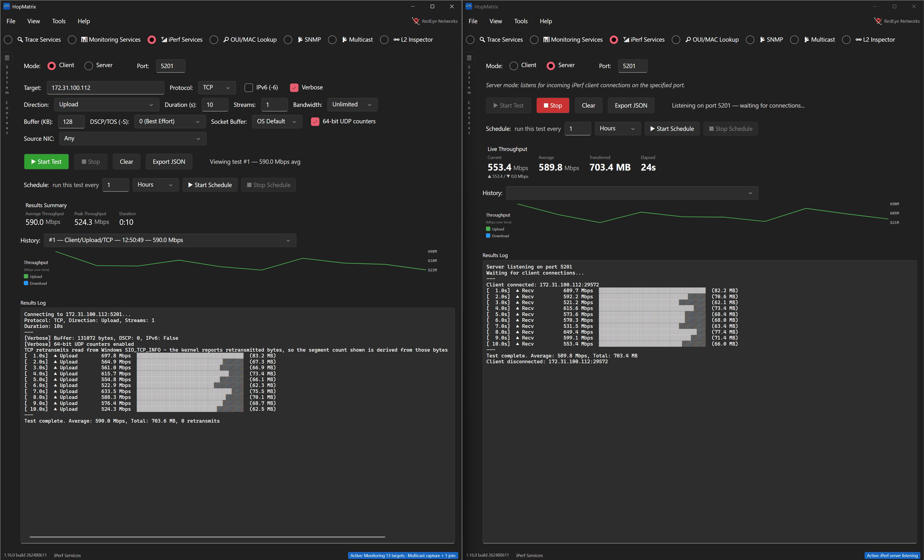Uncheck 64-bit UDP counters checkbox
924x560 pixels.
(315, 121)
